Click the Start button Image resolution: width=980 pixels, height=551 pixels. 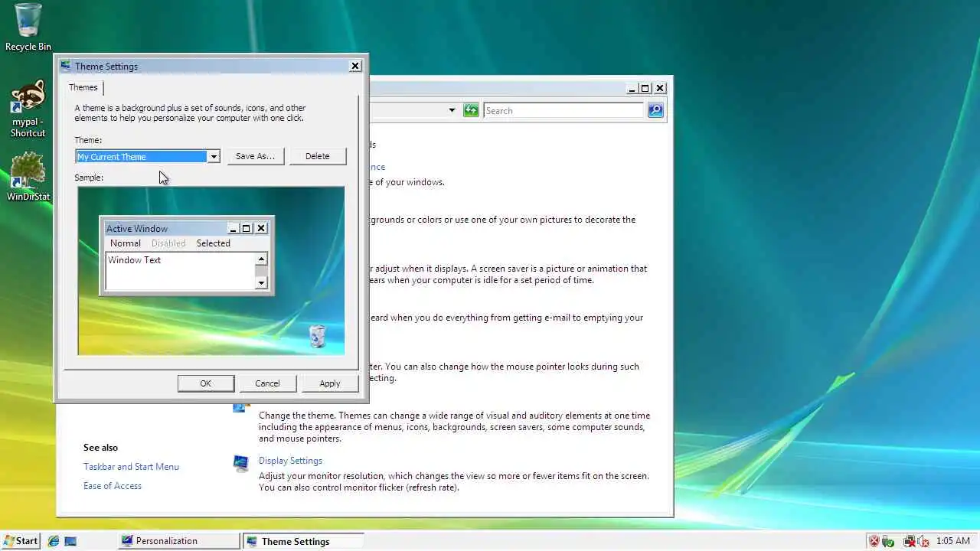pyautogui.click(x=21, y=541)
